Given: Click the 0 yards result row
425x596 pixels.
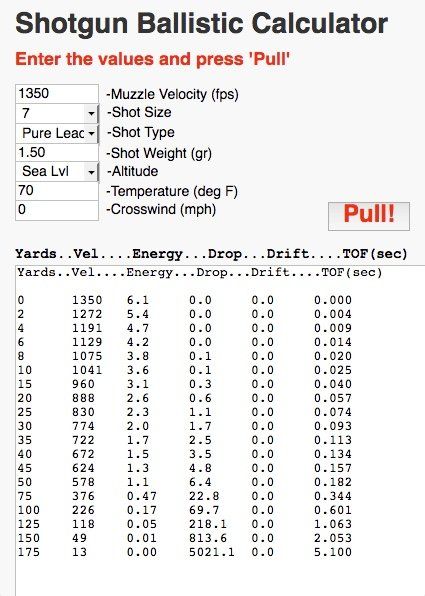Looking at the screenshot, I should coord(185,300).
